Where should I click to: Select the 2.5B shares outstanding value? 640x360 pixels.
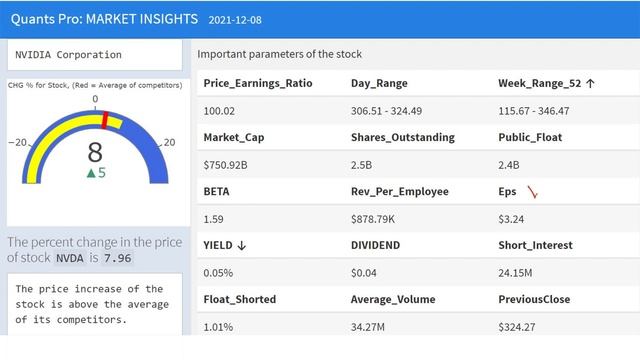coord(362,165)
